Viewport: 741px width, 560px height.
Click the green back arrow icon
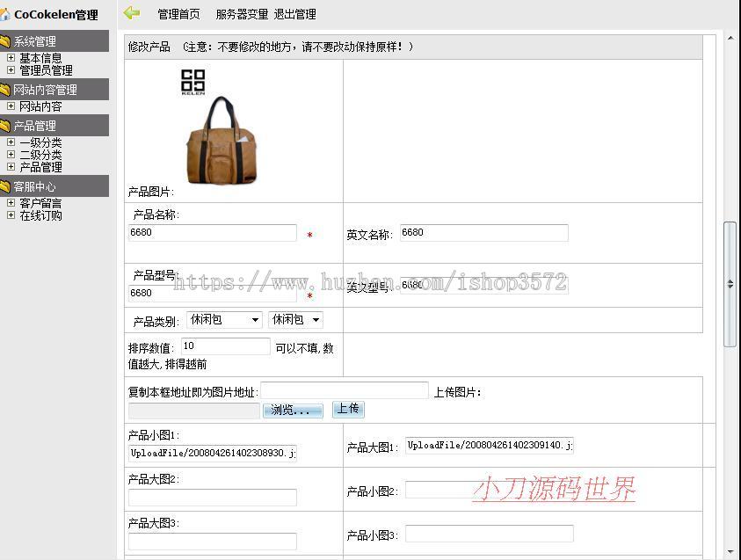(130, 13)
